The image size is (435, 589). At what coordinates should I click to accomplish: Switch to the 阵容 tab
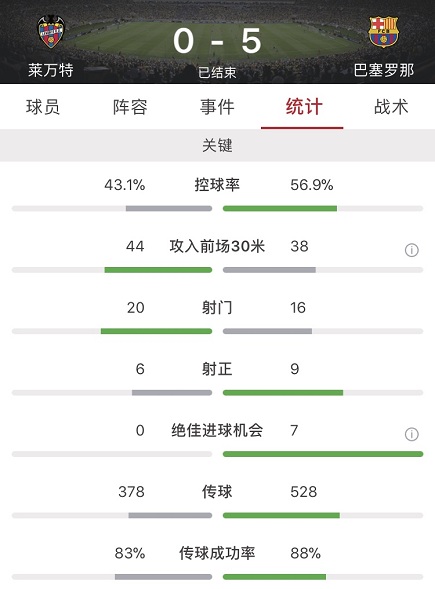point(130,107)
